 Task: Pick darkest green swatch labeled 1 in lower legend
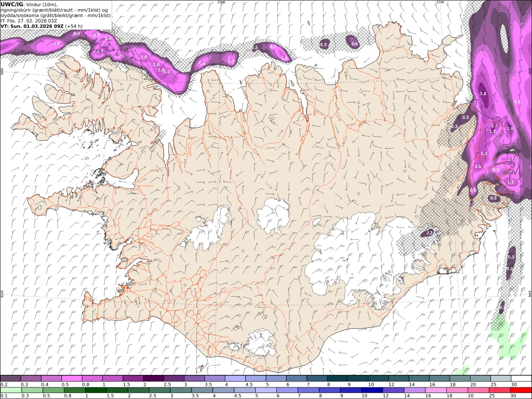coord(96,390)
